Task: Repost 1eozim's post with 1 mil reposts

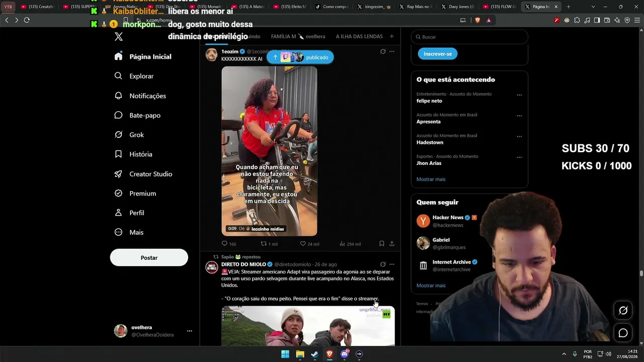Action: pos(269,244)
